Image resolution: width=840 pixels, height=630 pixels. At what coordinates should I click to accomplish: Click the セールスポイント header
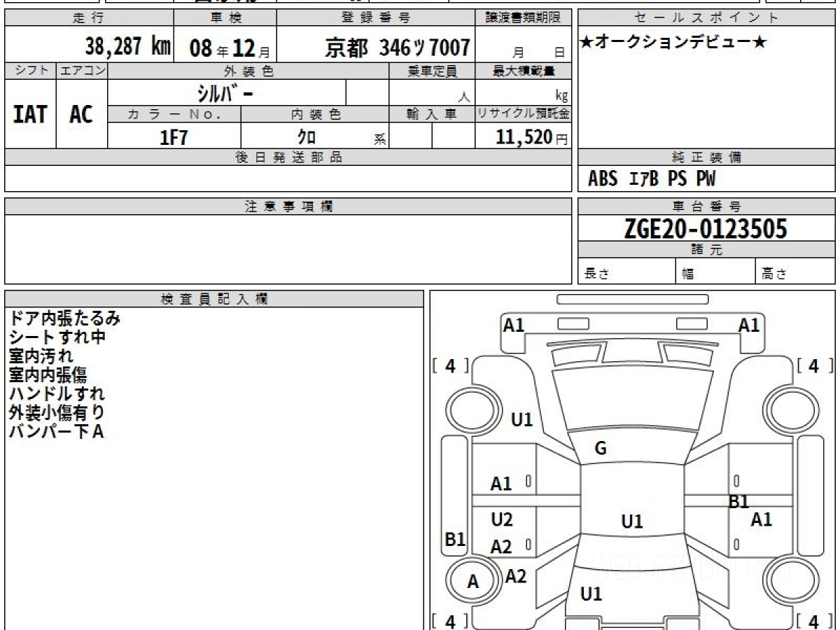[x=706, y=18]
